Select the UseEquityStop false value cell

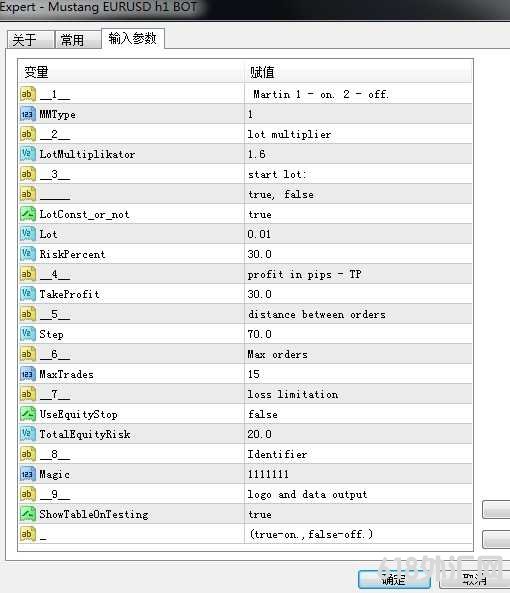[x=358, y=414]
